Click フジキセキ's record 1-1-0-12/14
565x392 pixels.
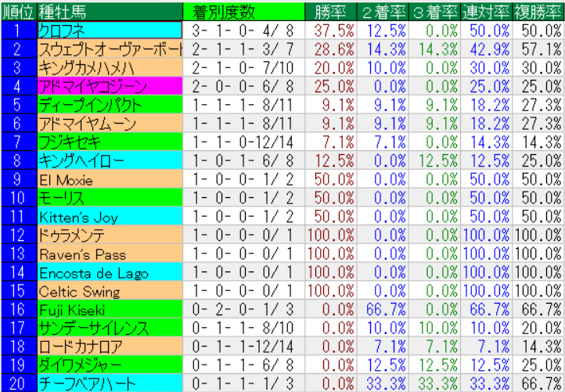[x=244, y=142]
